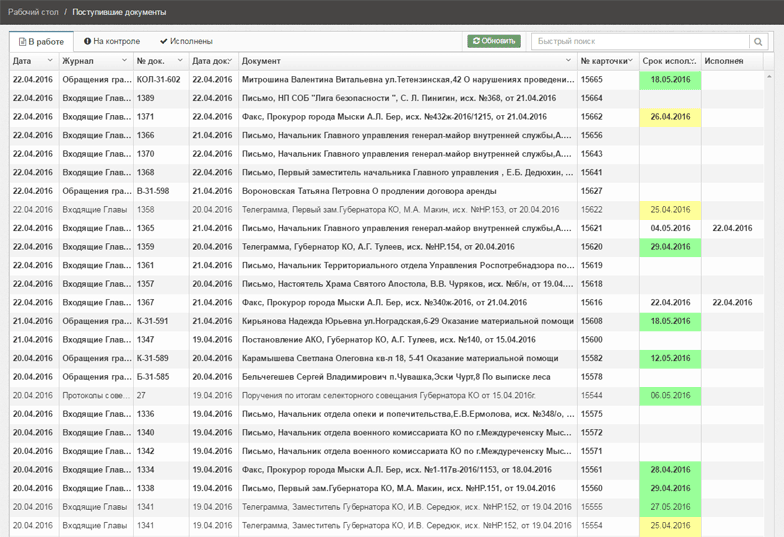Click card number 15662

pyautogui.click(x=592, y=116)
